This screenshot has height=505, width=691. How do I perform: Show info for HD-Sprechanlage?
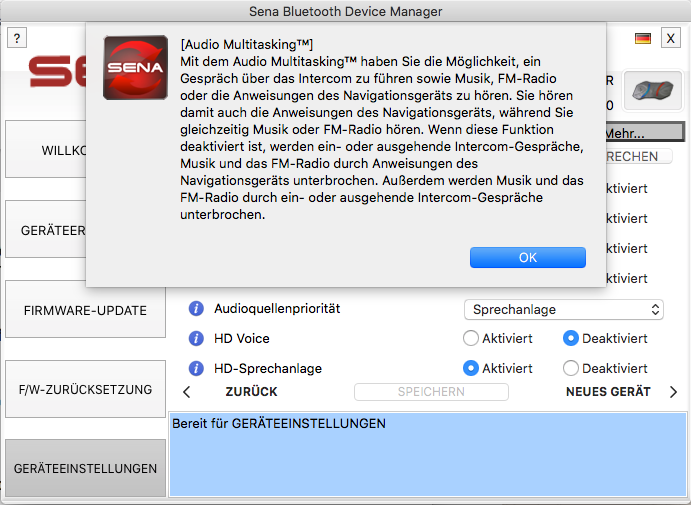[x=197, y=368]
